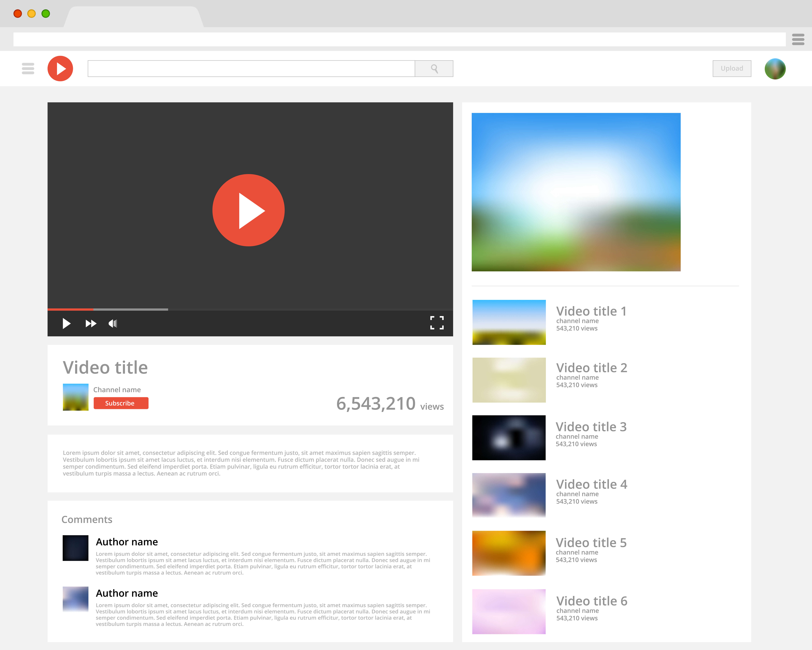
Task: Open Video title 5 thumbnail
Action: pos(509,553)
